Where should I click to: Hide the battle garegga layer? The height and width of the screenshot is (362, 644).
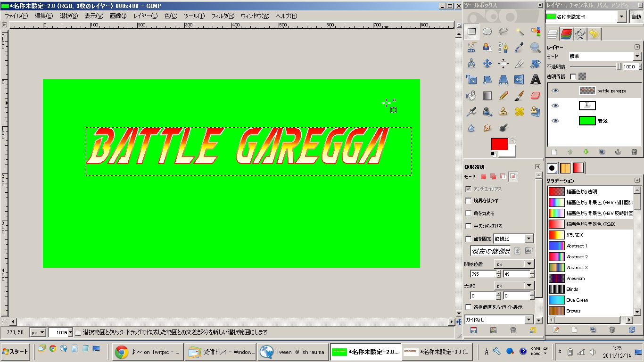click(x=555, y=90)
